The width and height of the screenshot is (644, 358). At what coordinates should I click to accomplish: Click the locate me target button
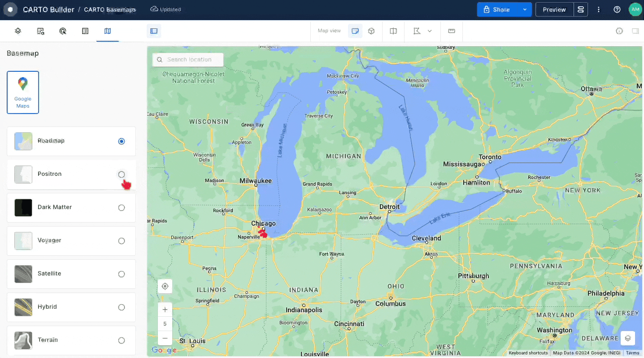click(165, 286)
